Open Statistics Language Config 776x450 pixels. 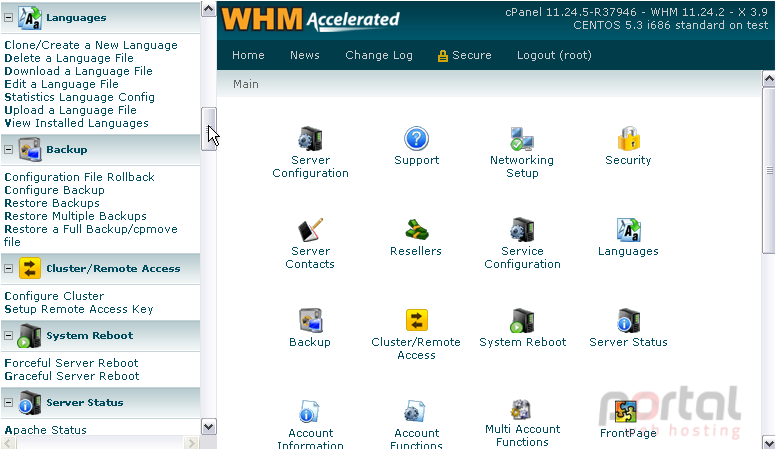click(x=80, y=97)
